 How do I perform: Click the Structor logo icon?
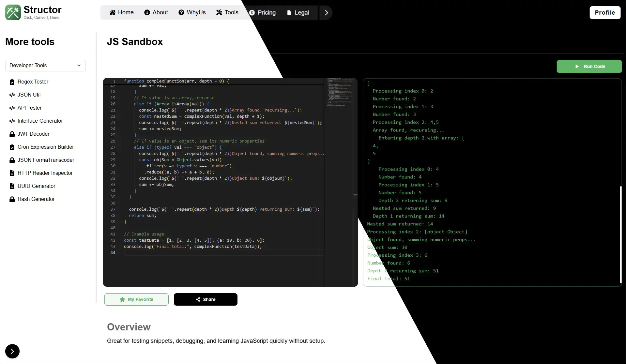pos(13,13)
